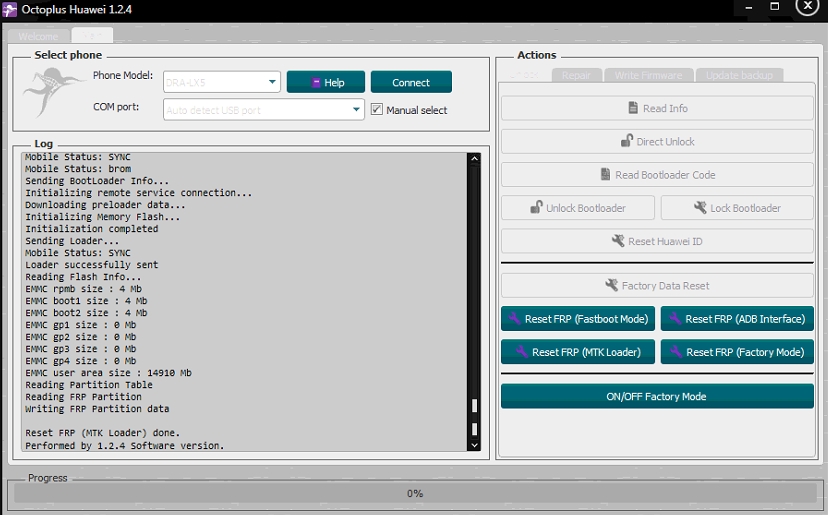Viewport: 828px width, 515px height.
Task: Click the padlock icon beside Direct Unlock
Action: click(x=627, y=141)
